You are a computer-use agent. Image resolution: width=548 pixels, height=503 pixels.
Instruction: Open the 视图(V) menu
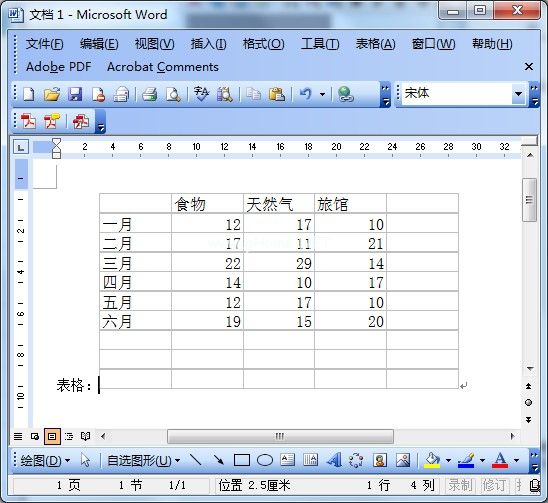tap(154, 44)
